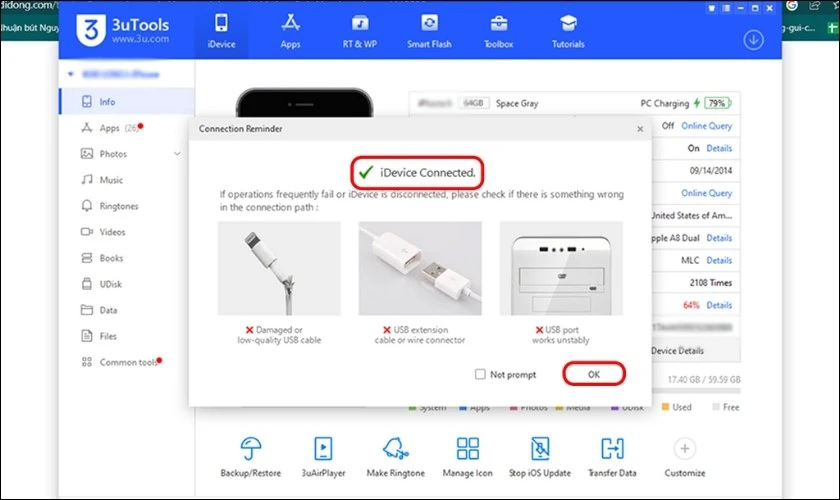Click the USB port computer image
840x500 pixels.
[561, 268]
